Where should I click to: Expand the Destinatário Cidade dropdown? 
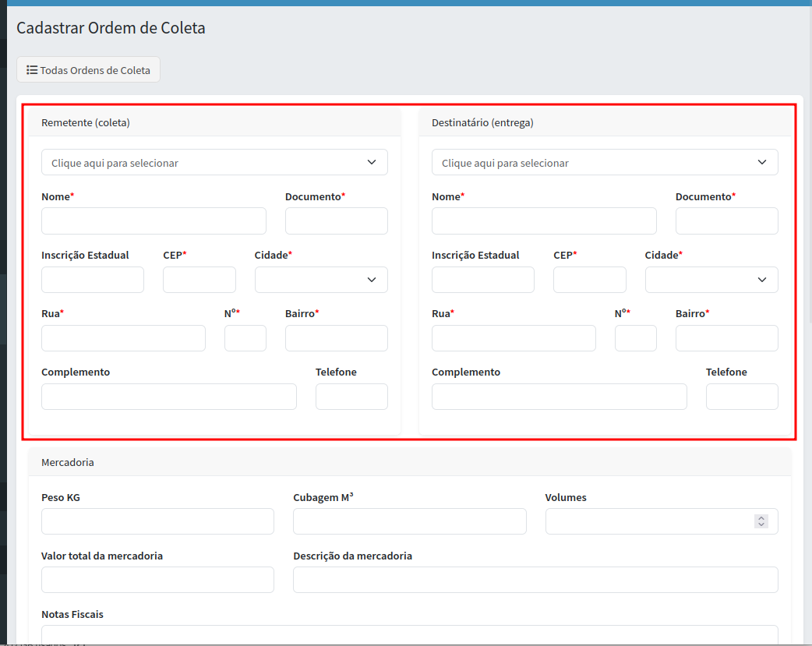point(711,280)
